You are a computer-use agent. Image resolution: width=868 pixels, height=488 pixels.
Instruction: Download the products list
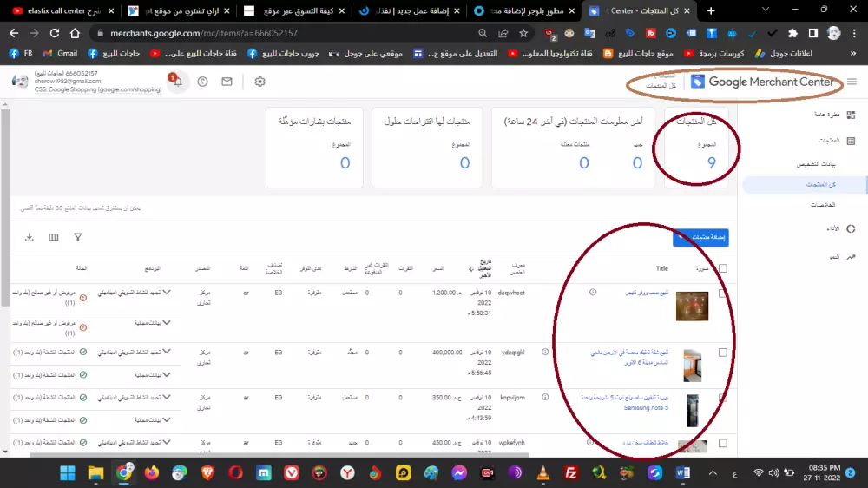coord(30,237)
